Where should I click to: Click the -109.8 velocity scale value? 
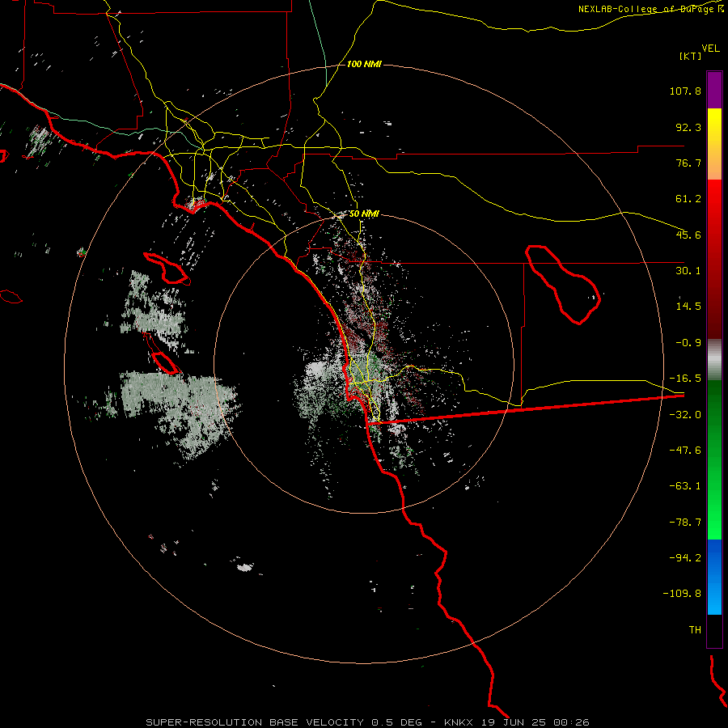point(683,594)
